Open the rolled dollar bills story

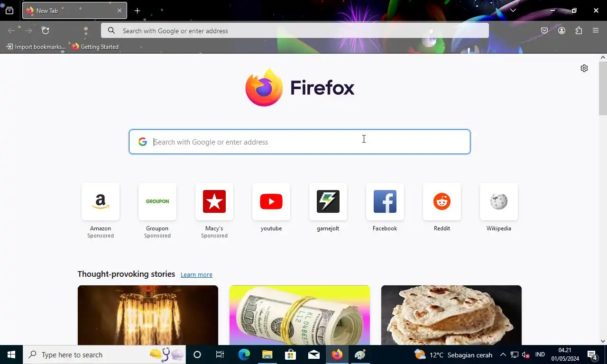300,315
